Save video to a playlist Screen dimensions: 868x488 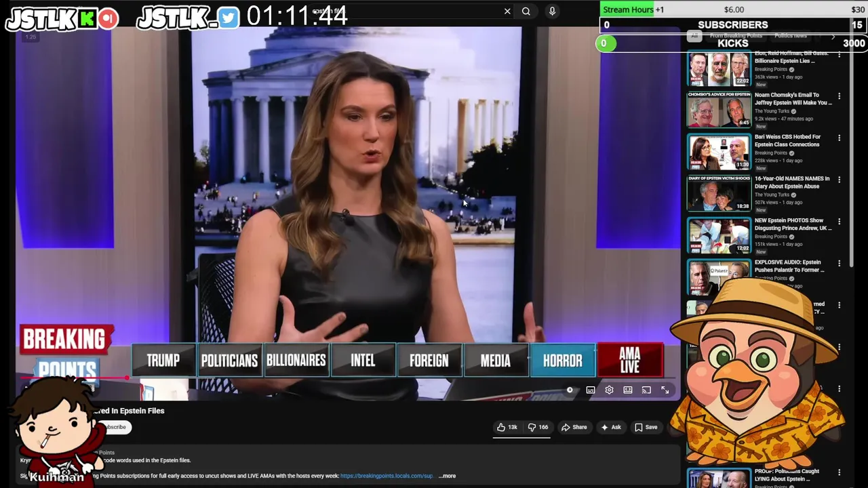[646, 427]
